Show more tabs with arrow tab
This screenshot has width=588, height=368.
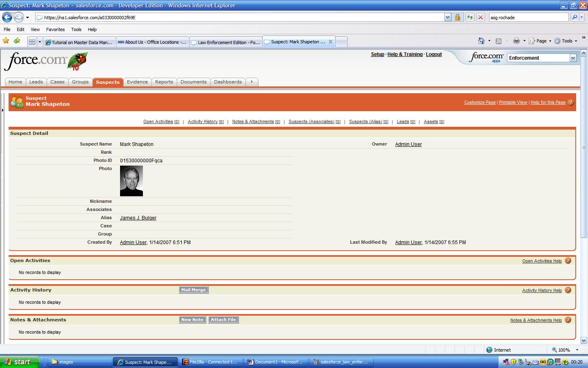(252, 82)
